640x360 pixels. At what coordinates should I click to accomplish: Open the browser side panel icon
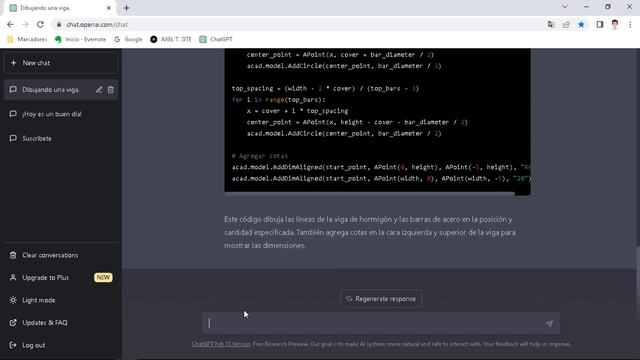click(x=600, y=24)
